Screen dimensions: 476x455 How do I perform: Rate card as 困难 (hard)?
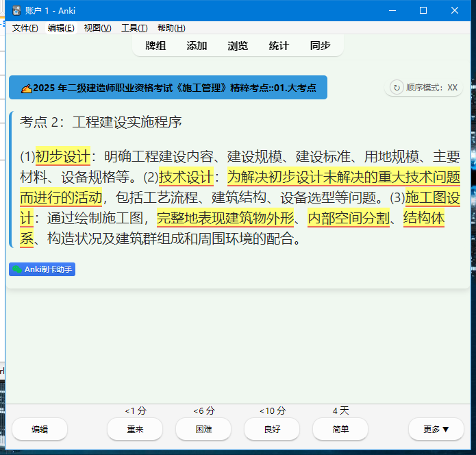click(203, 429)
